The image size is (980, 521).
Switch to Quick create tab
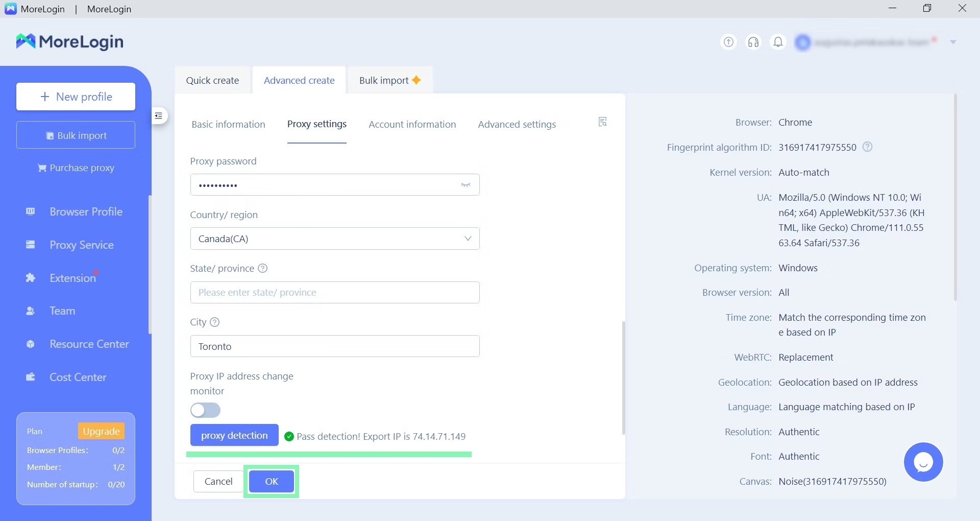(x=212, y=80)
